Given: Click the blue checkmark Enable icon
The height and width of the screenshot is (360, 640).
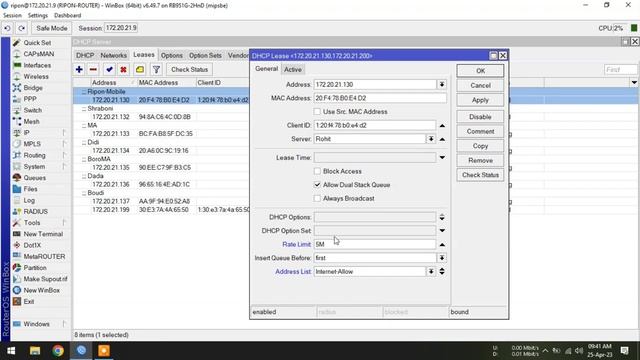Looking at the screenshot, I should (x=109, y=69).
